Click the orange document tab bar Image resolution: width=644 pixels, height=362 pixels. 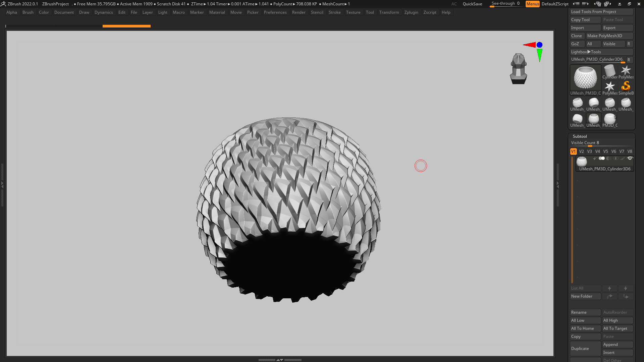(126, 26)
